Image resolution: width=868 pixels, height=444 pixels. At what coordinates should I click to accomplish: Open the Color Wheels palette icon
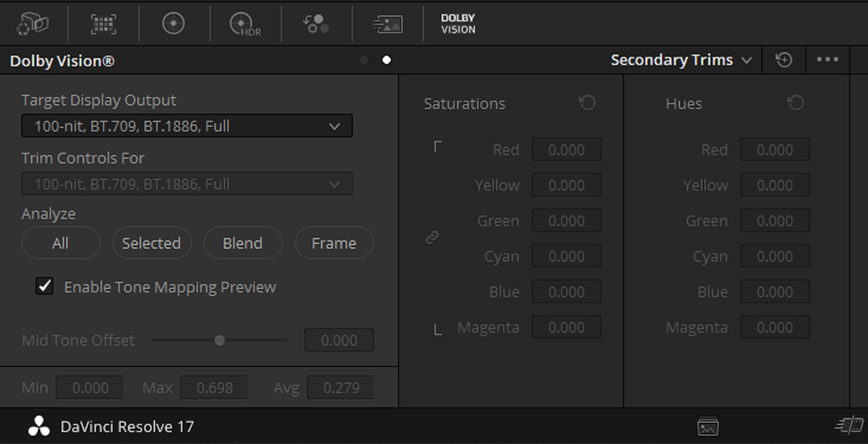coord(174,24)
